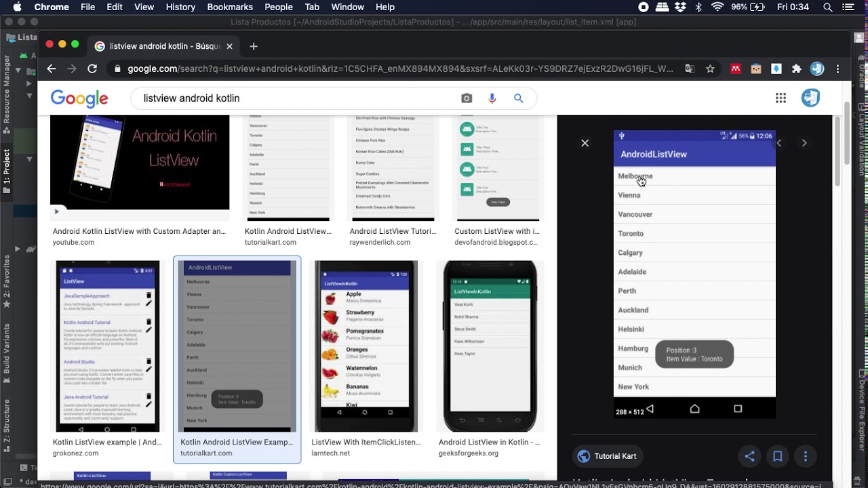Reload the current page

click(92, 68)
